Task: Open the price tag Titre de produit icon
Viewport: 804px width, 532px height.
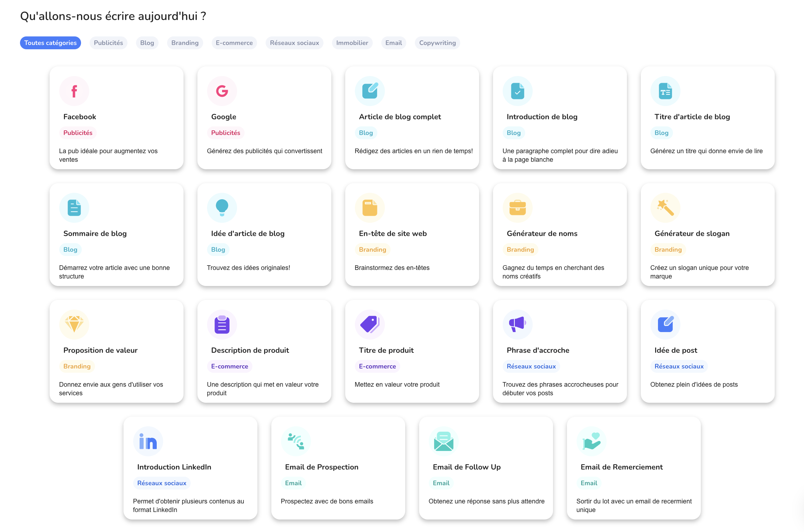Action: 370,324
